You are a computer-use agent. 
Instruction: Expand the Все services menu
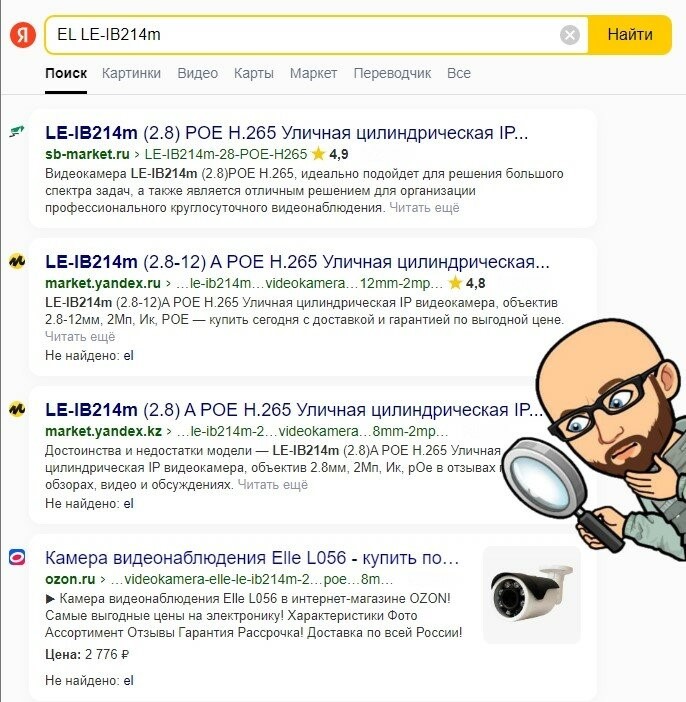pyautogui.click(x=459, y=73)
